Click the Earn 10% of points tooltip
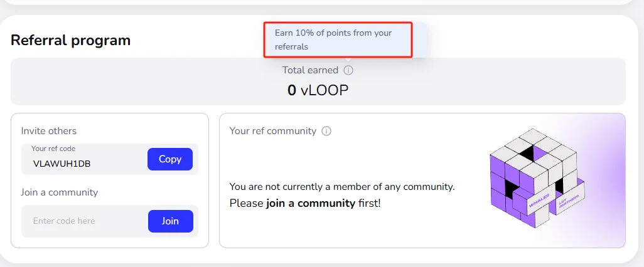 (x=337, y=39)
